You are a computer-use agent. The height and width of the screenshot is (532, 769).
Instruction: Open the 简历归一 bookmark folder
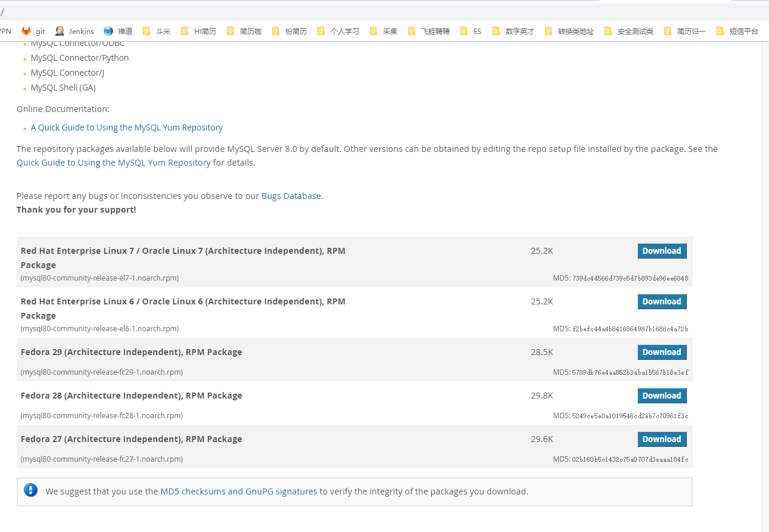pyautogui.click(x=685, y=32)
